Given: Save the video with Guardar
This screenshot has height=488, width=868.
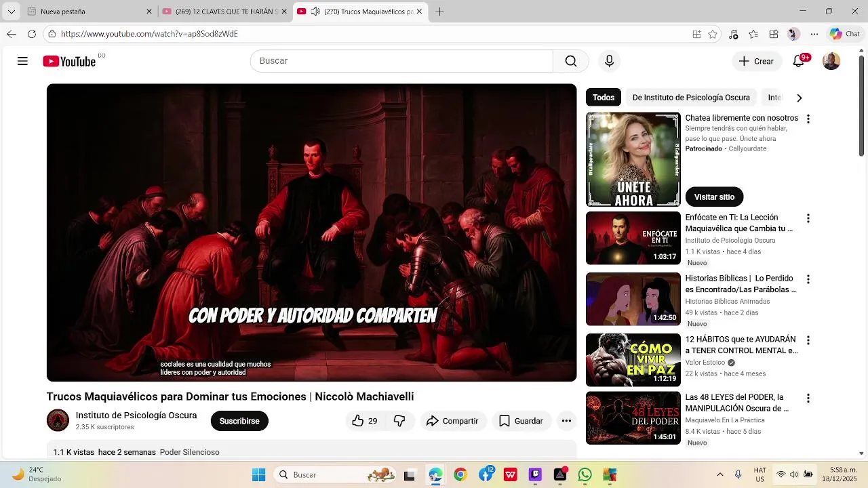Looking at the screenshot, I should click(521, 421).
